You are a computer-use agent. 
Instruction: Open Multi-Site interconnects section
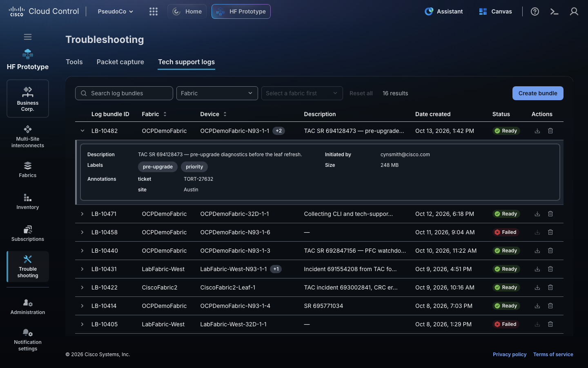pos(28,137)
